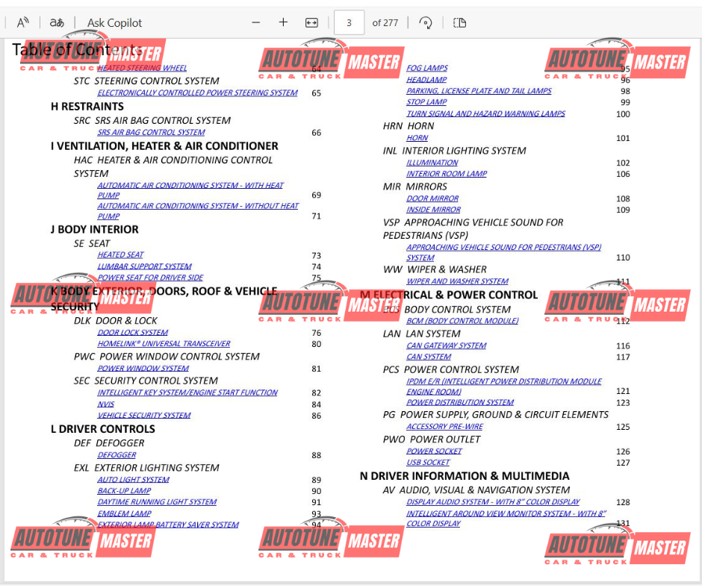Zoom out using the minus icon
702x588 pixels.
click(x=256, y=22)
